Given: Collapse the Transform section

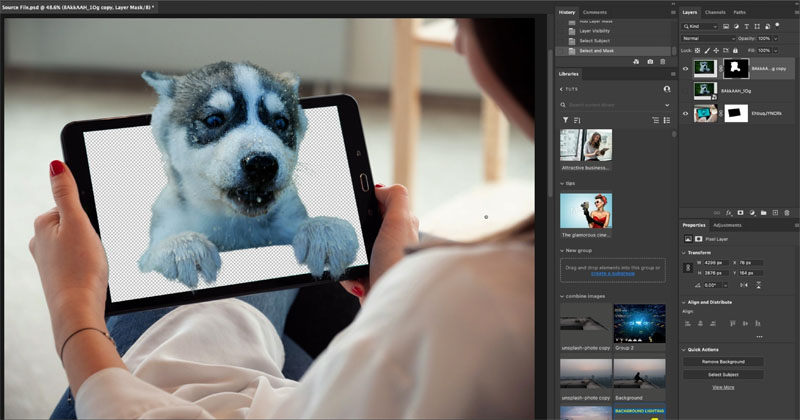Looking at the screenshot, I should point(684,253).
